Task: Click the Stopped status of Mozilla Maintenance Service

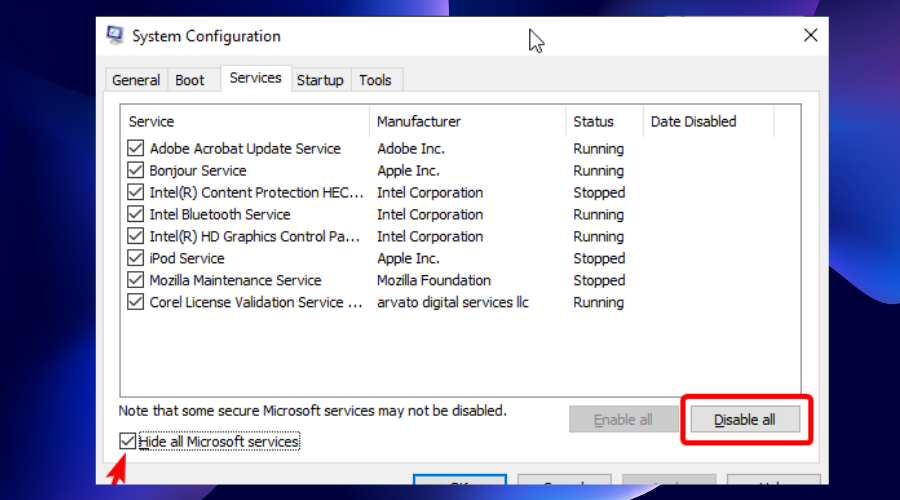Action: coord(599,280)
